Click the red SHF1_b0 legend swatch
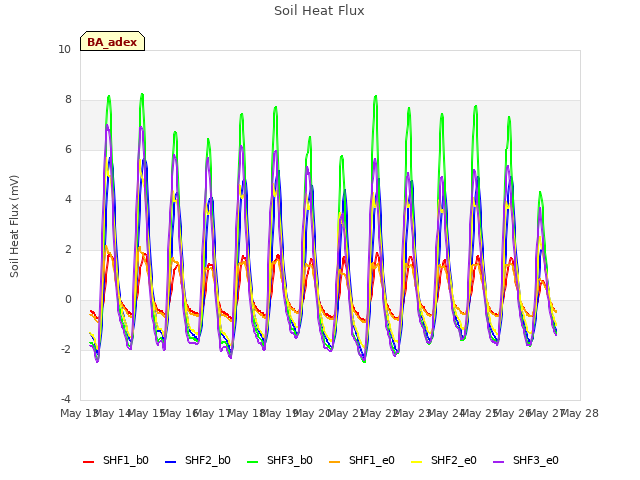The image size is (640, 480). pos(89,462)
